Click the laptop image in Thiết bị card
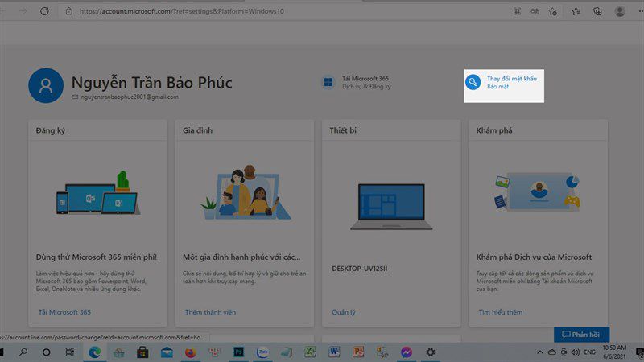644x362 pixels. [x=391, y=207]
